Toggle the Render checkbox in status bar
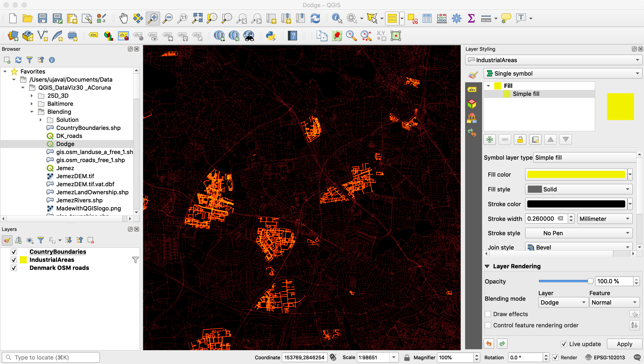 click(555, 358)
